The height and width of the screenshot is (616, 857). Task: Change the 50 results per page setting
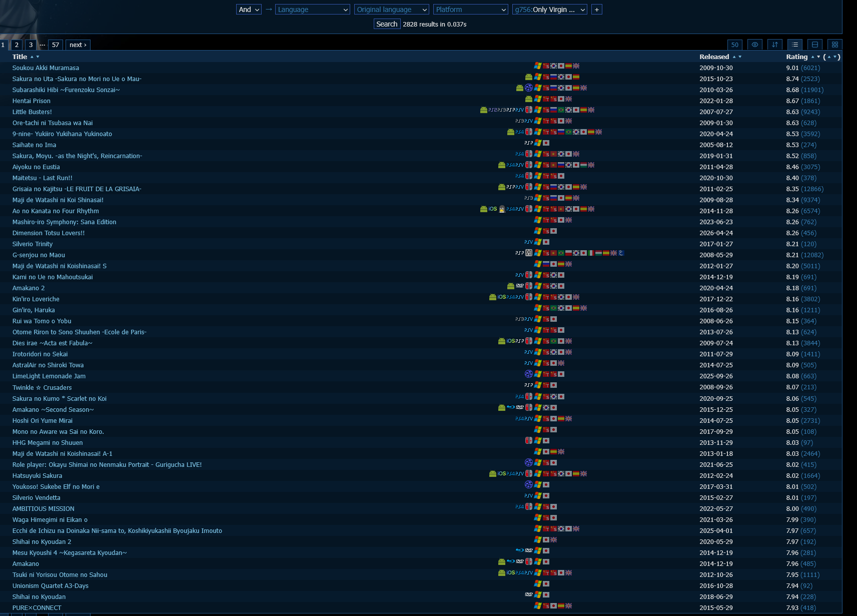pyautogui.click(x=734, y=45)
